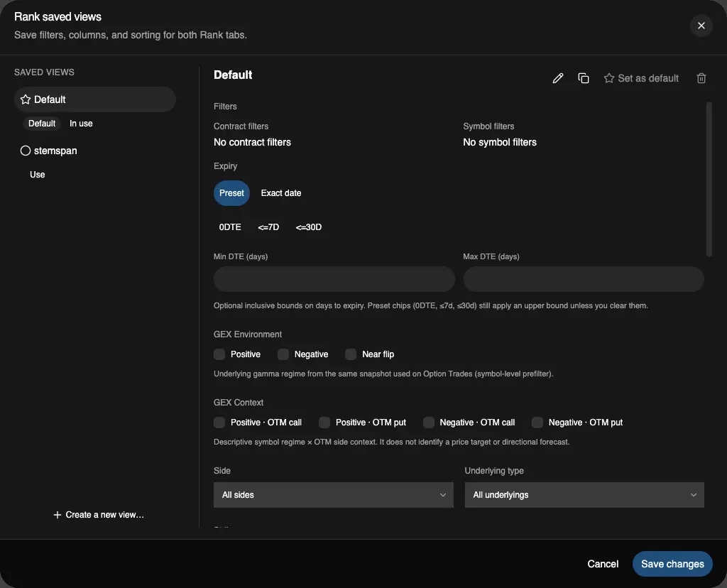This screenshot has width=727, height=588.
Task: Switch expiry mode to Preset
Action: tap(231, 193)
